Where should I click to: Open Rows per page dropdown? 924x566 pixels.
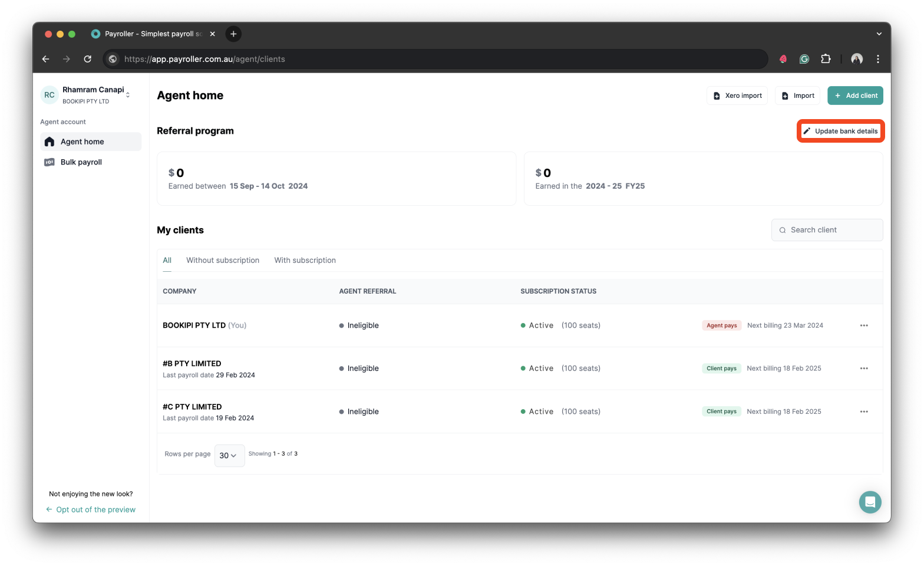pyautogui.click(x=229, y=455)
